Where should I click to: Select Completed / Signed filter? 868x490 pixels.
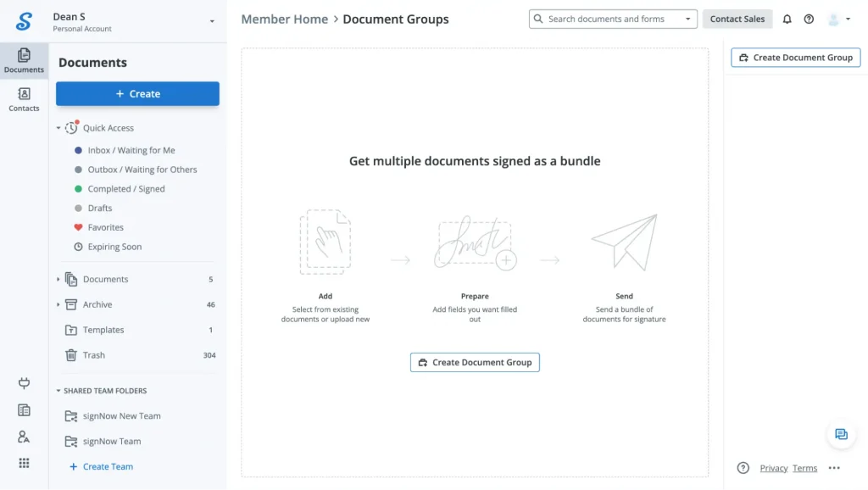[125, 189]
